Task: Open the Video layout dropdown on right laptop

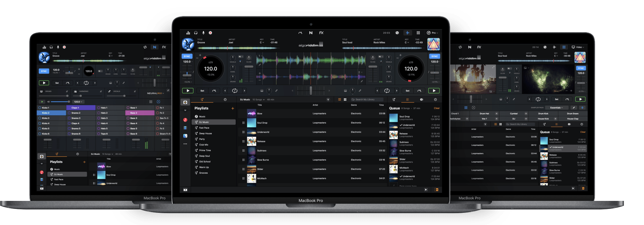Action: (578, 47)
